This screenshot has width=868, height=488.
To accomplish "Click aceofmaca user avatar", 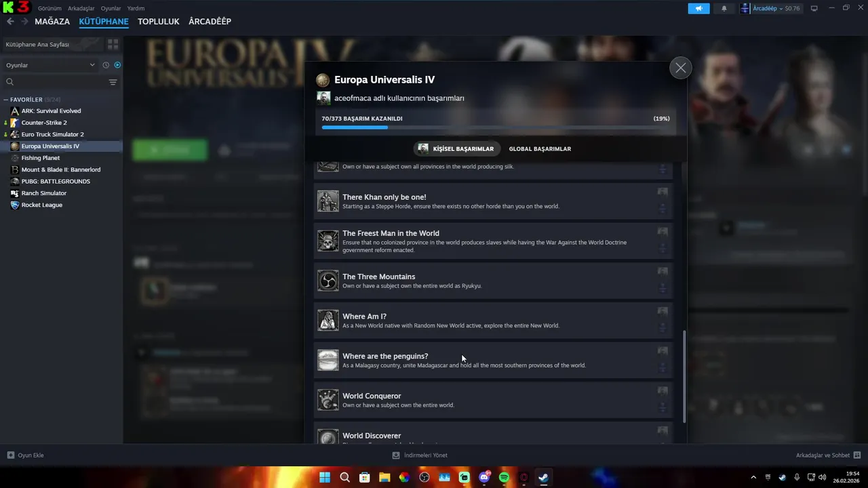I will pos(323,98).
